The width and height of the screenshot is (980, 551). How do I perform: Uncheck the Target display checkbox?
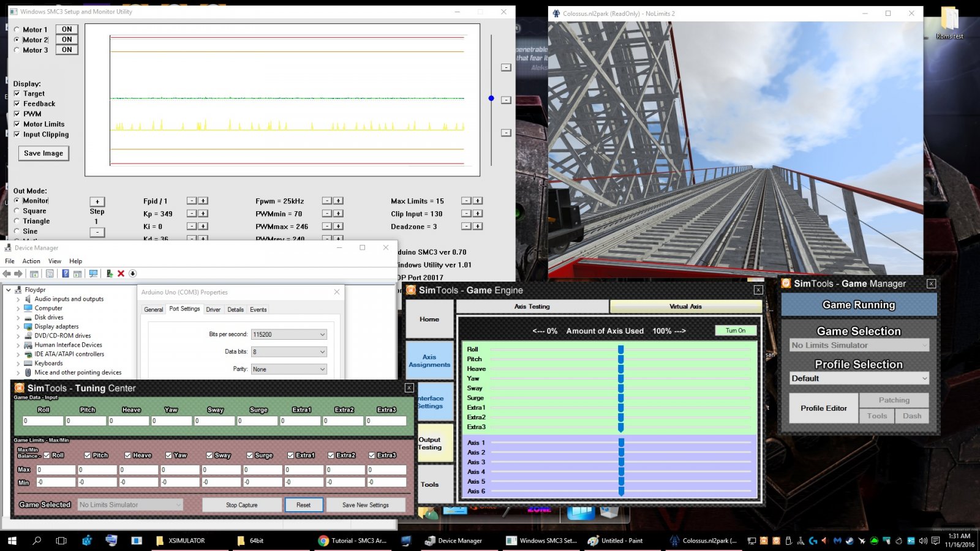[17, 94]
